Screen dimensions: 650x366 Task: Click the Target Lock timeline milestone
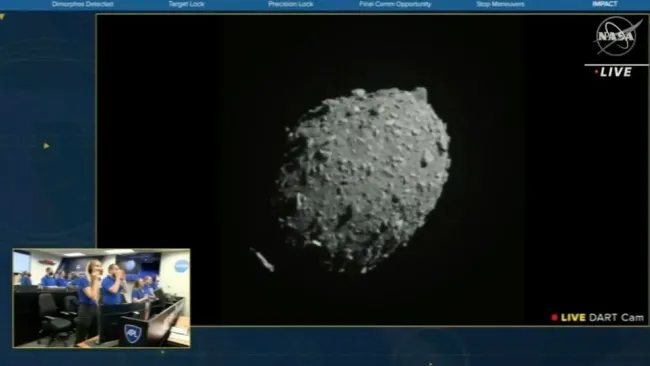(186, 4)
